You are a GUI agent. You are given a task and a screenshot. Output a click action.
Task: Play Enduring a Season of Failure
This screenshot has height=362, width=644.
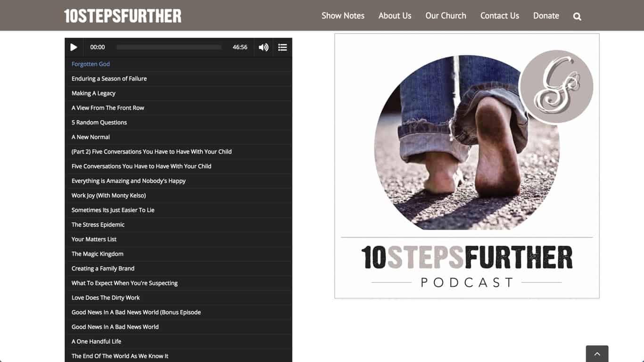178,79
